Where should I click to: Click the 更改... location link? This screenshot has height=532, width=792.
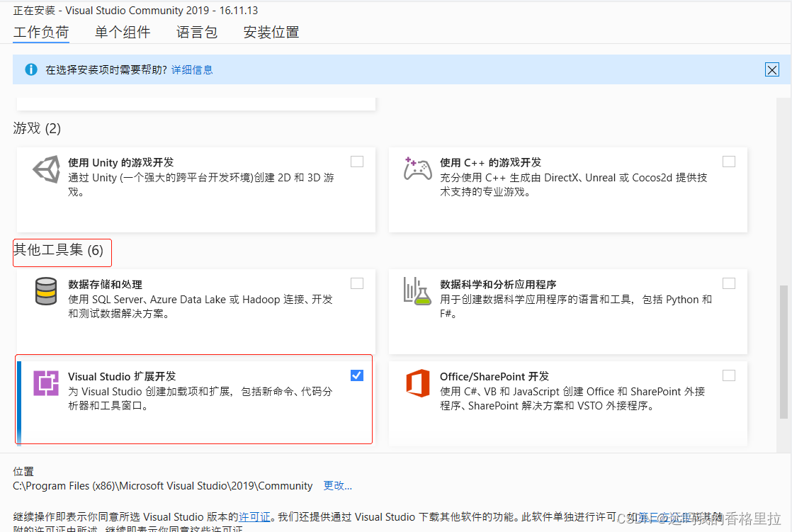click(x=337, y=485)
